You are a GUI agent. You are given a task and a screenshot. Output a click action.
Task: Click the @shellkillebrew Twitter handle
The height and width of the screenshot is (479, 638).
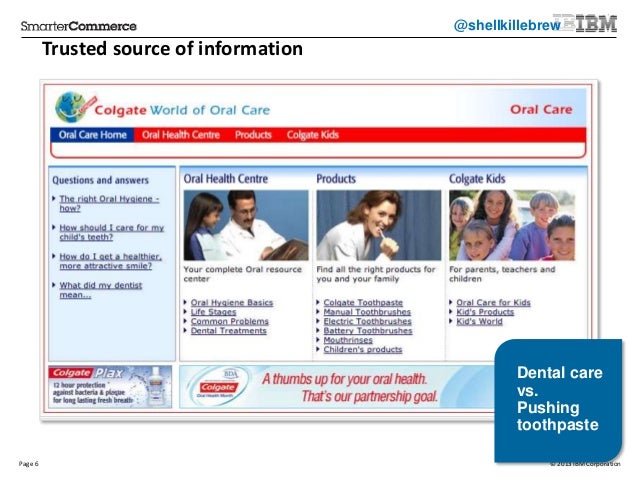click(x=507, y=25)
